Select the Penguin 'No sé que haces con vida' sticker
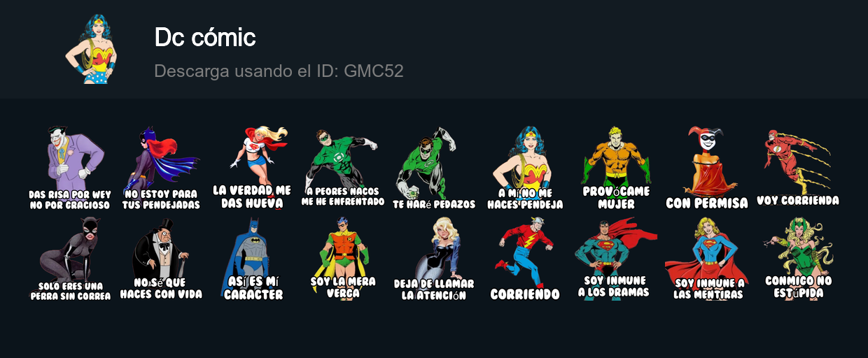 click(x=161, y=259)
